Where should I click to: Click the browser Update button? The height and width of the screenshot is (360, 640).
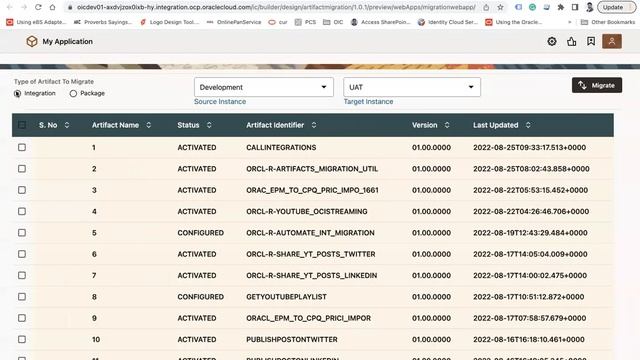[616, 7]
